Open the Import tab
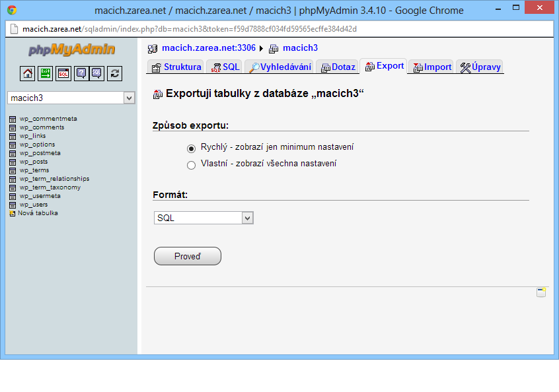This screenshot has width=559, height=392. point(431,67)
